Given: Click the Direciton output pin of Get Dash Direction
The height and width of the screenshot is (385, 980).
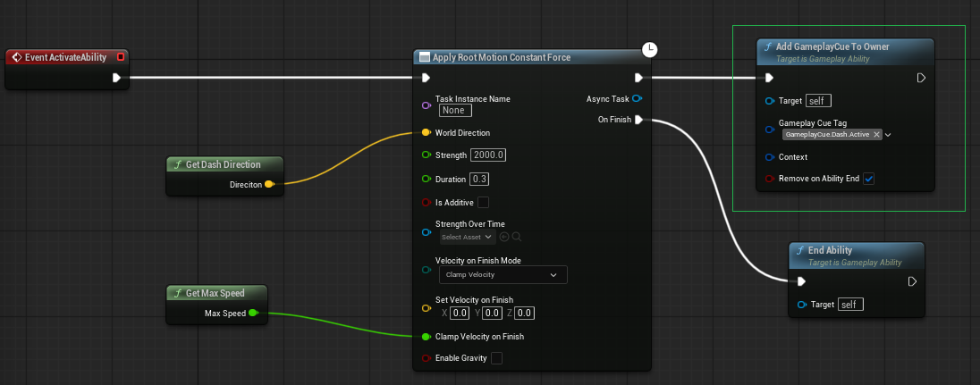Looking at the screenshot, I should coord(269,184).
